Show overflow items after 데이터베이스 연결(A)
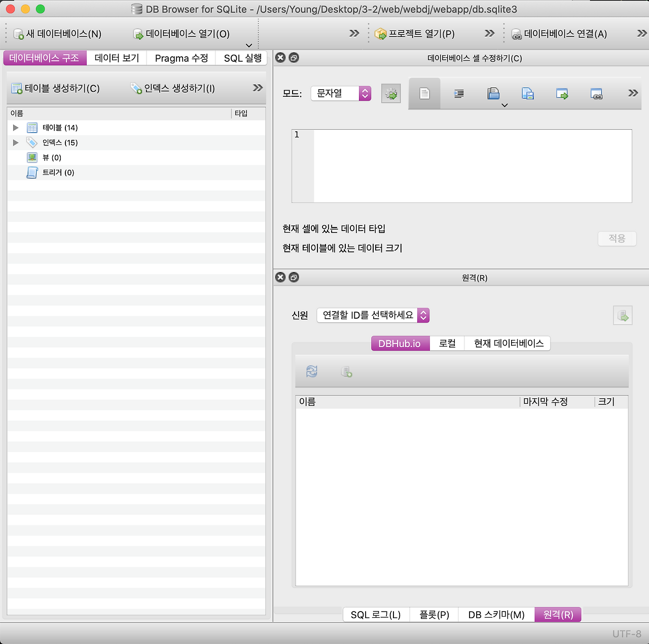 coord(642,33)
